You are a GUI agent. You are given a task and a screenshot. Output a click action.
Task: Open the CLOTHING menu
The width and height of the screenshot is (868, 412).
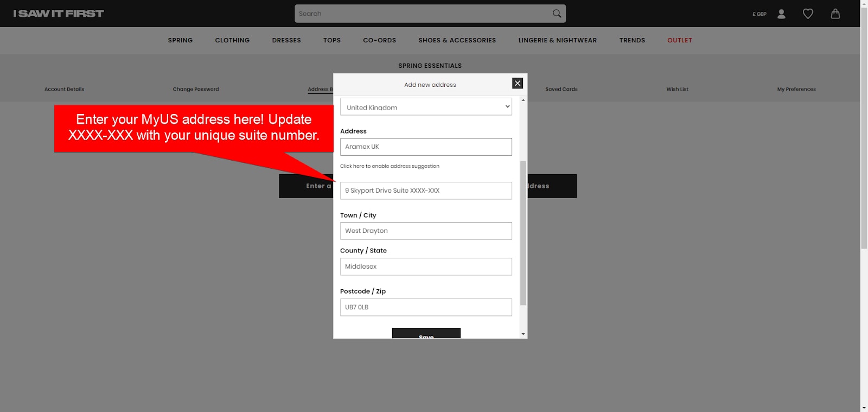pyautogui.click(x=232, y=40)
